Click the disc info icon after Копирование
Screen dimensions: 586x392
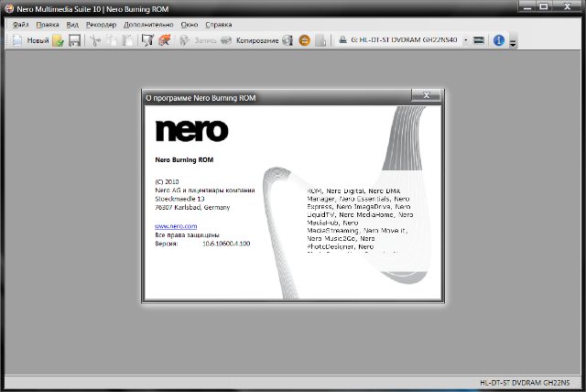click(288, 40)
